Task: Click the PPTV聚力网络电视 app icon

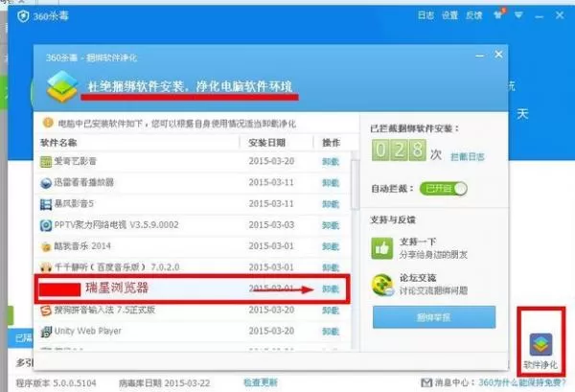Action: point(46,225)
